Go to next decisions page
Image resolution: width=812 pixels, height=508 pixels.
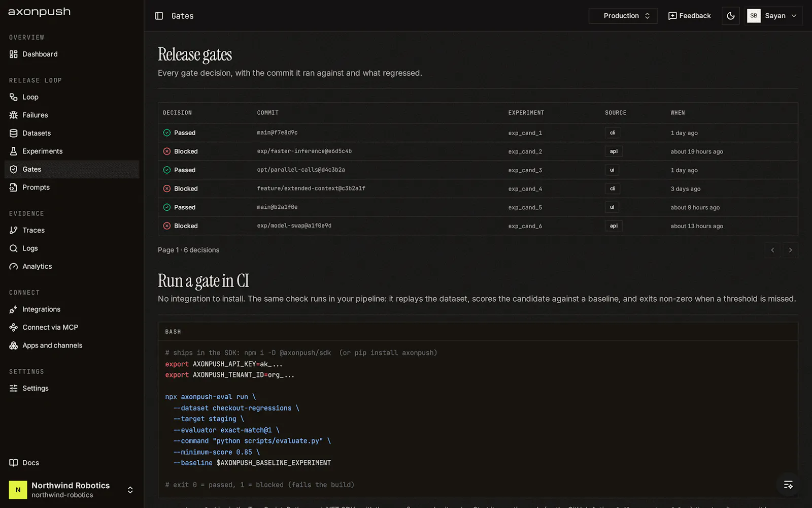(790, 250)
